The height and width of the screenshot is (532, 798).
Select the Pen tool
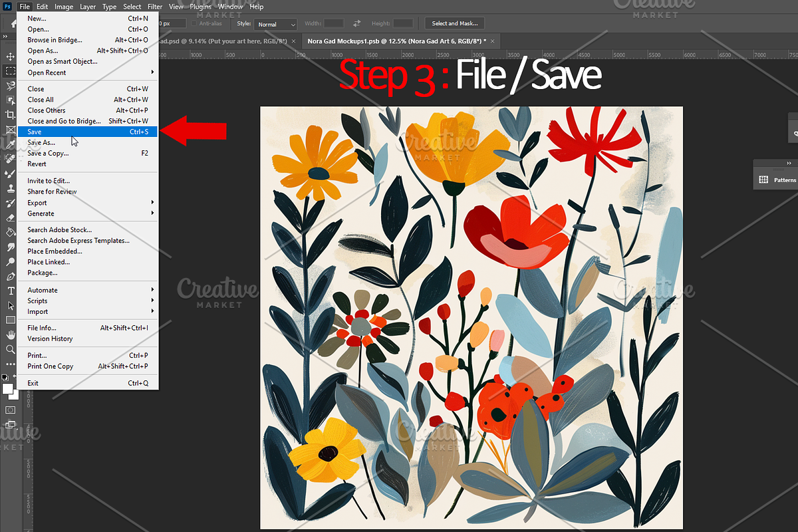[x=10, y=276]
